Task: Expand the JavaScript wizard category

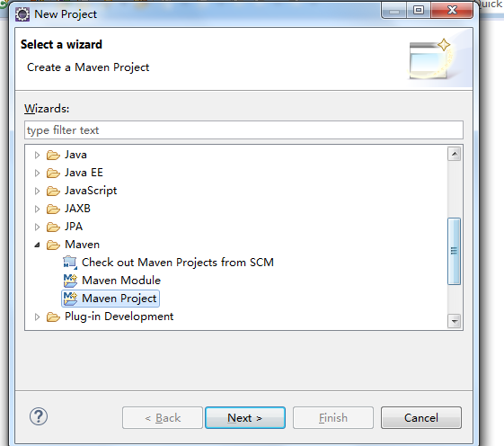Action: 37,192
